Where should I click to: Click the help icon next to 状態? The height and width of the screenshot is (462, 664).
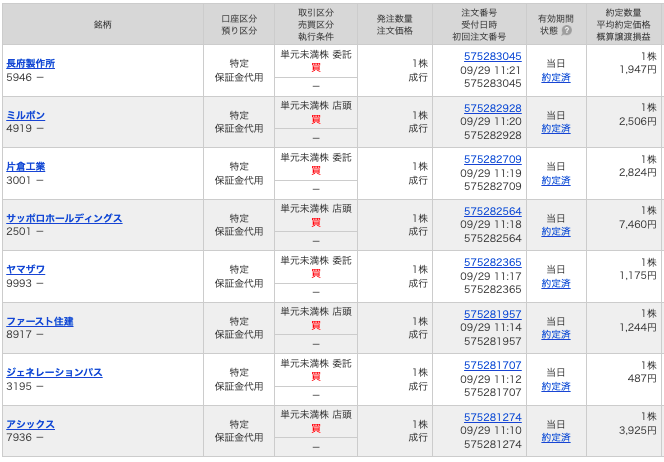pos(567,31)
